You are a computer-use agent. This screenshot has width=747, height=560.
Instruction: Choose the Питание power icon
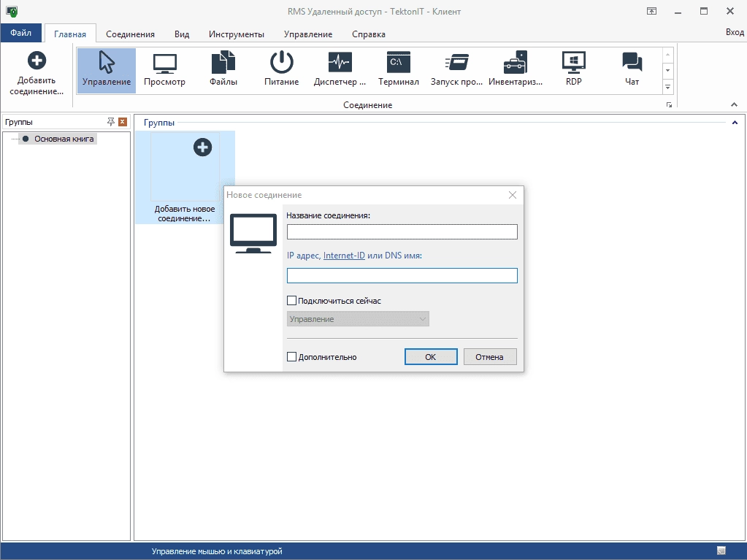tap(282, 71)
